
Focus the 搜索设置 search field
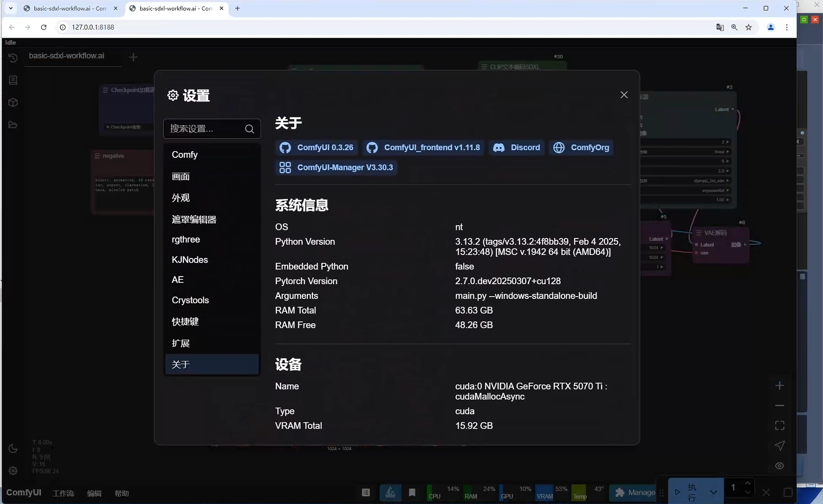coord(212,129)
